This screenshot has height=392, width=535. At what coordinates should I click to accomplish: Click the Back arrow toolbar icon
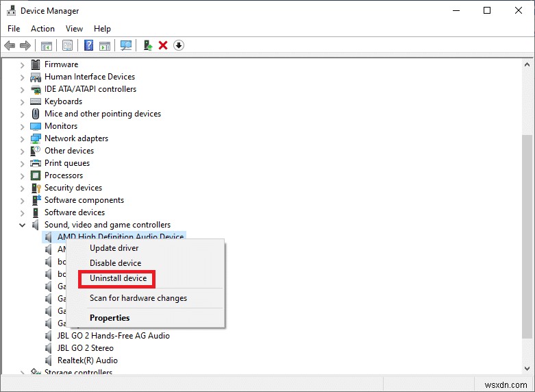tap(10, 45)
